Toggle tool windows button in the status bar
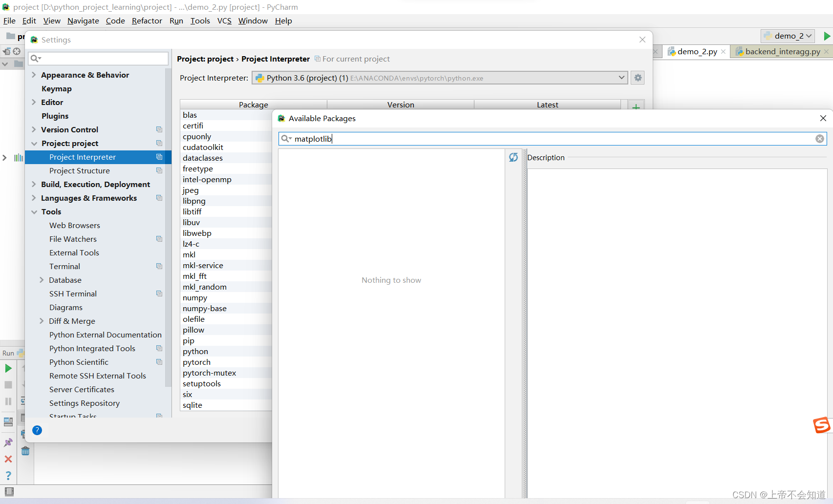833x504 pixels. [x=9, y=491]
